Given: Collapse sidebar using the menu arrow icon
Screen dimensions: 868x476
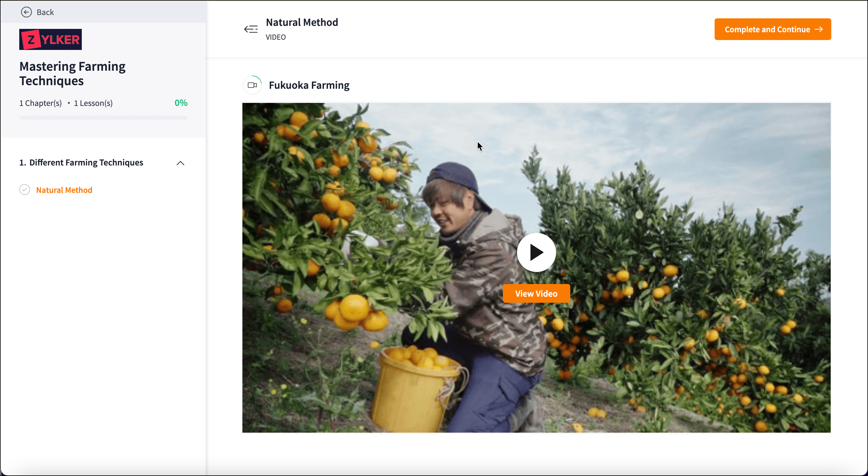Looking at the screenshot, I should point(251,29).
